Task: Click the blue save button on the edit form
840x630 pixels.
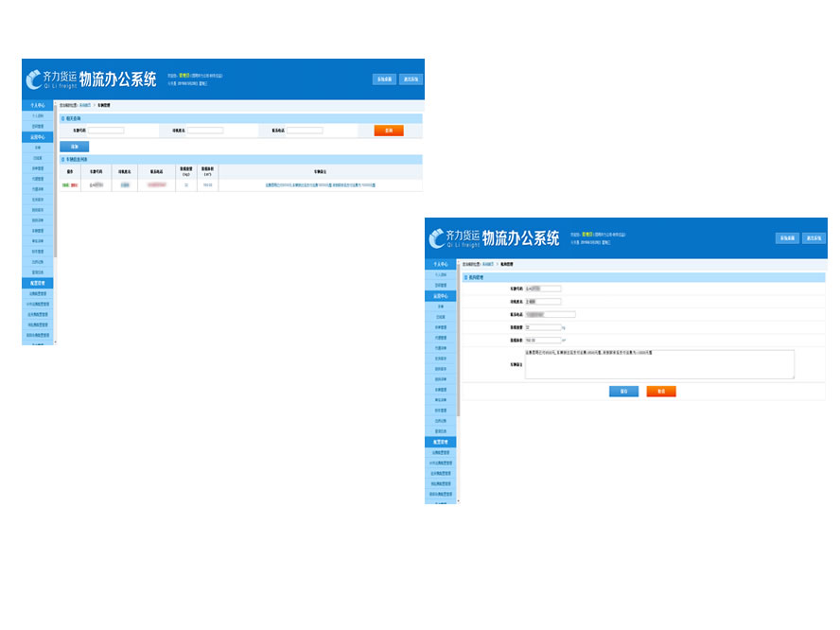Action: tap(623, 391)
